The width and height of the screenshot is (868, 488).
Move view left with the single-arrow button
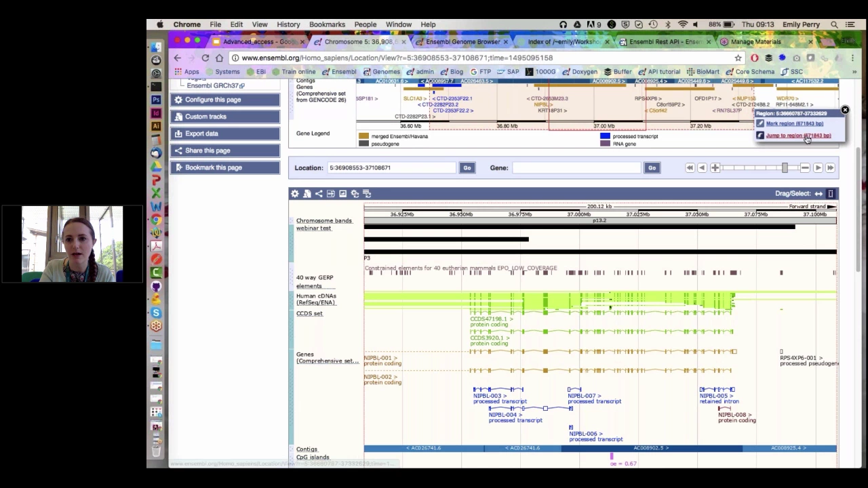702,167
